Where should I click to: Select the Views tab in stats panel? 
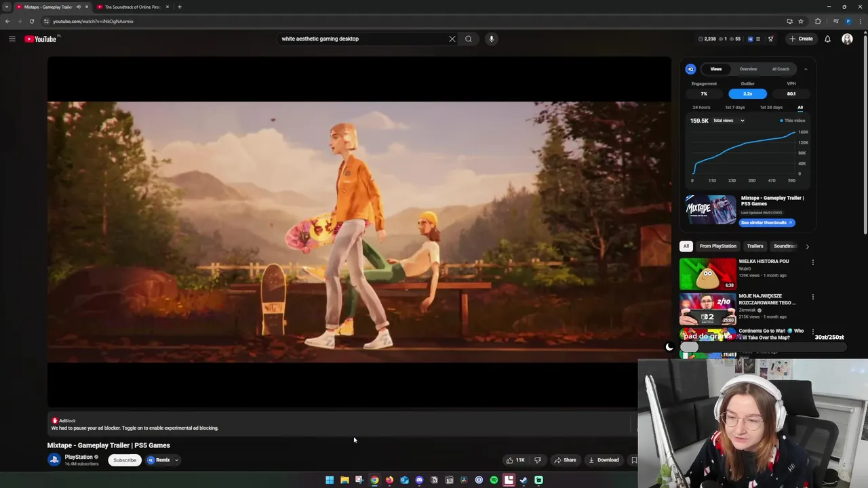tap(716, 68)
